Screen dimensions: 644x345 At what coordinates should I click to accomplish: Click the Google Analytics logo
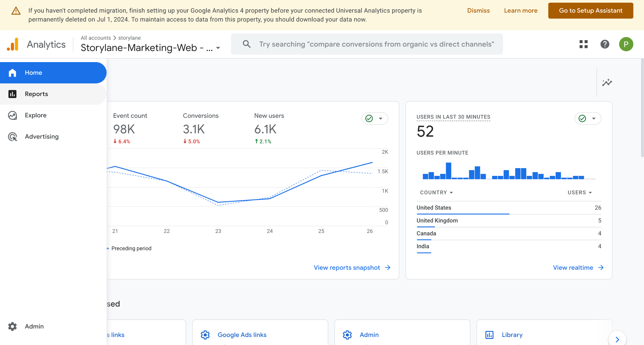(13, 44)
